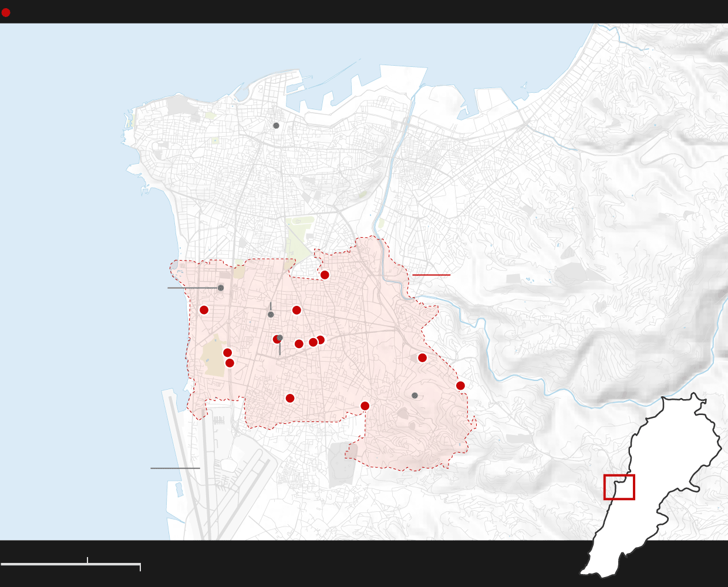Click gray marker overlapping a red marker

[x=280, y=338]
